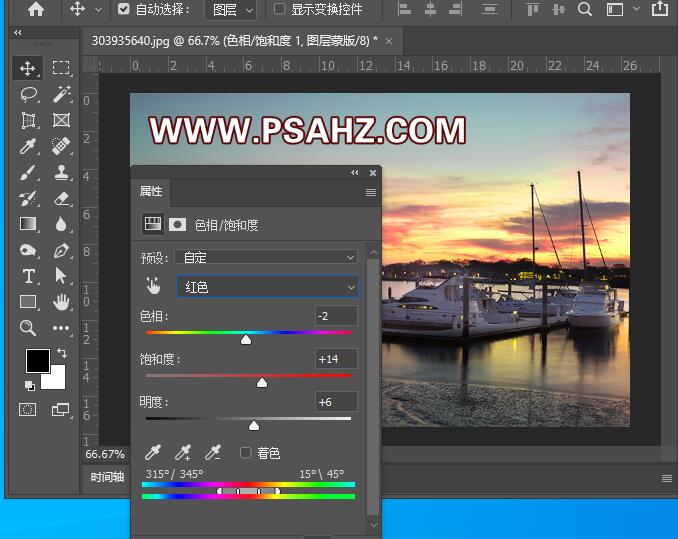Open the Preset (预设) 自定 dropdown
The width and height of the screenshot is (678, 539).
point(266,257)
